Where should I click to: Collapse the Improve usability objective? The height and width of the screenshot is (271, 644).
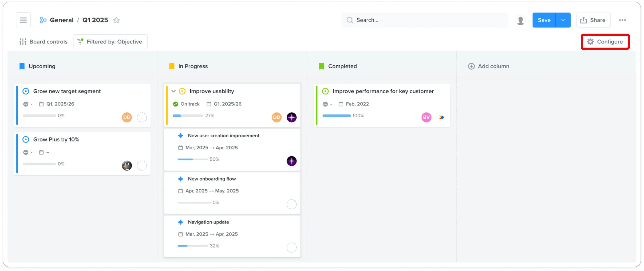(x=173, y=91)
